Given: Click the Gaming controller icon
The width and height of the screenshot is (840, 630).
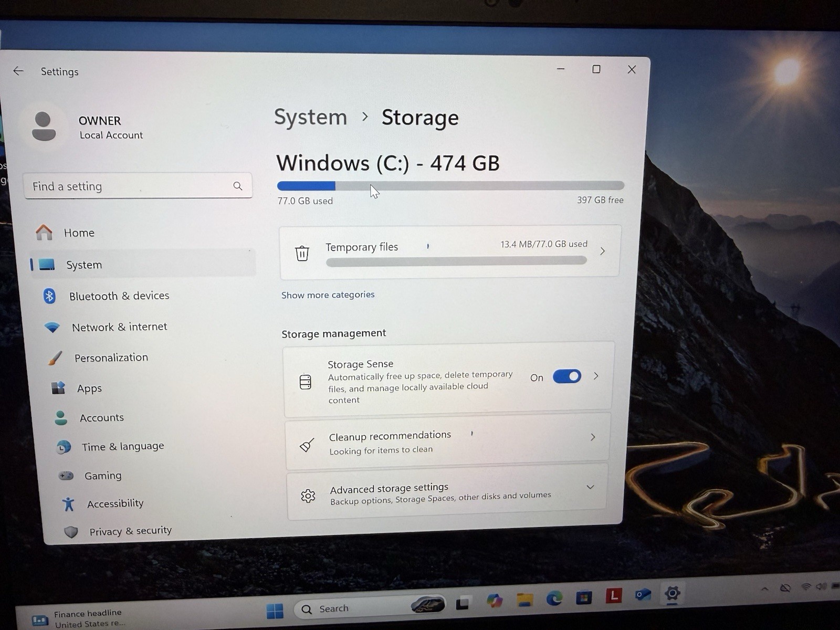Looking at the screenshot, I should pos(66,476).
